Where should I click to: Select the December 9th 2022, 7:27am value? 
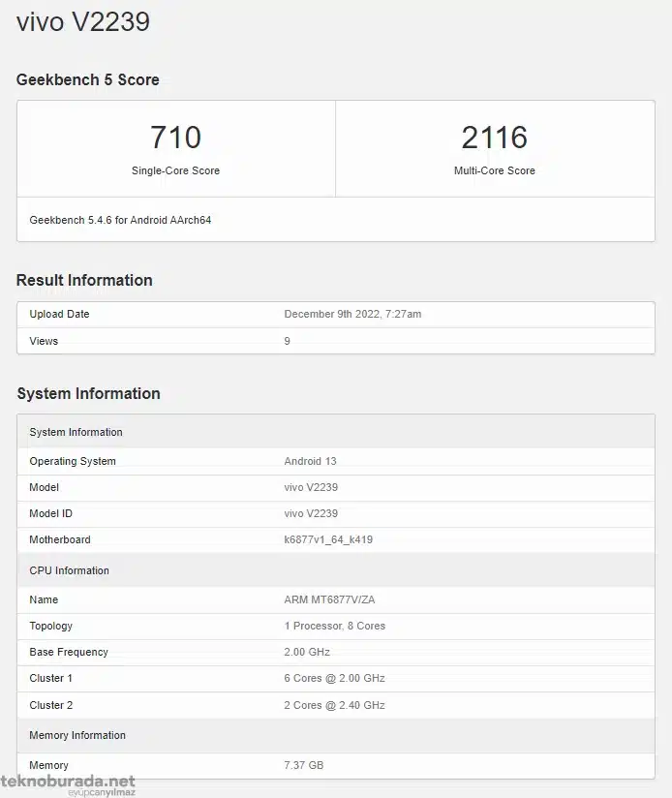pyautogui.click(x=352, y=314)
